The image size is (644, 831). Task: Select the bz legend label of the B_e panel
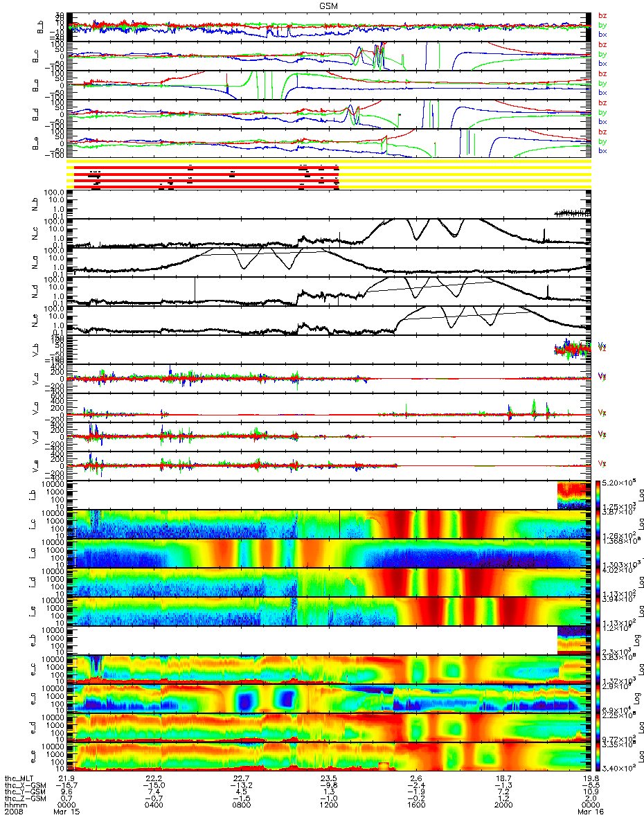tap(602, 132)
